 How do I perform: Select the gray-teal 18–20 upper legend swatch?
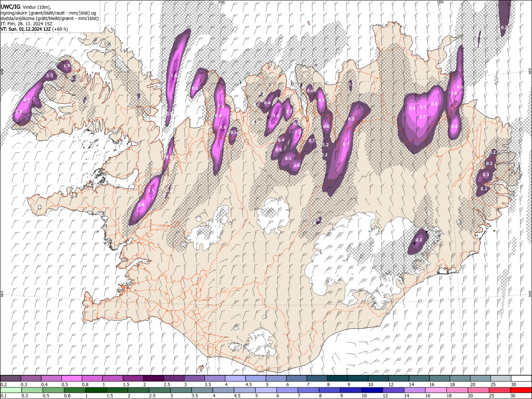pos(459,378)
